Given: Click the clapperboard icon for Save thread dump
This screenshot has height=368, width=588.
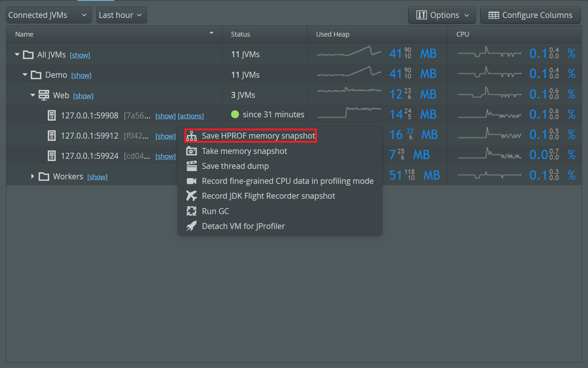Looking at the screenshot, I should [192, 166].
